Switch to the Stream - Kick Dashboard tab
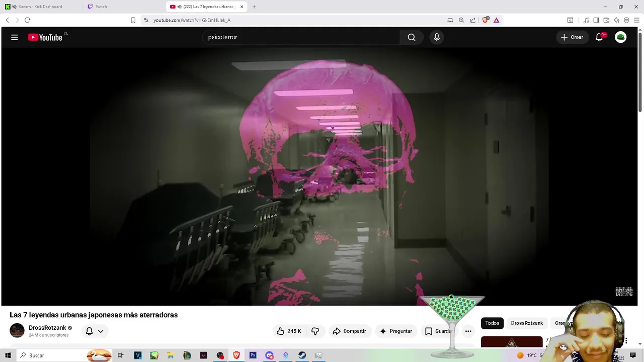The width and height of the screenshot is (644, 362). tap(40, 7)
